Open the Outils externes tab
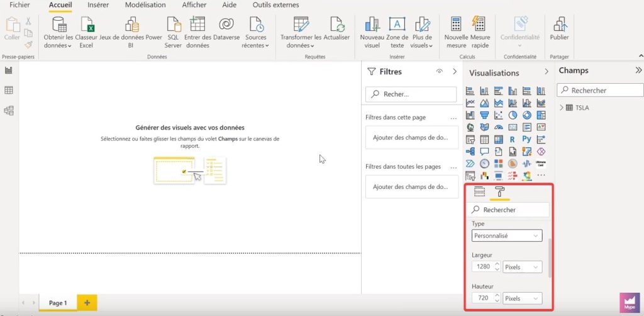Screen dimensions: 644x316 coord(276,5)
